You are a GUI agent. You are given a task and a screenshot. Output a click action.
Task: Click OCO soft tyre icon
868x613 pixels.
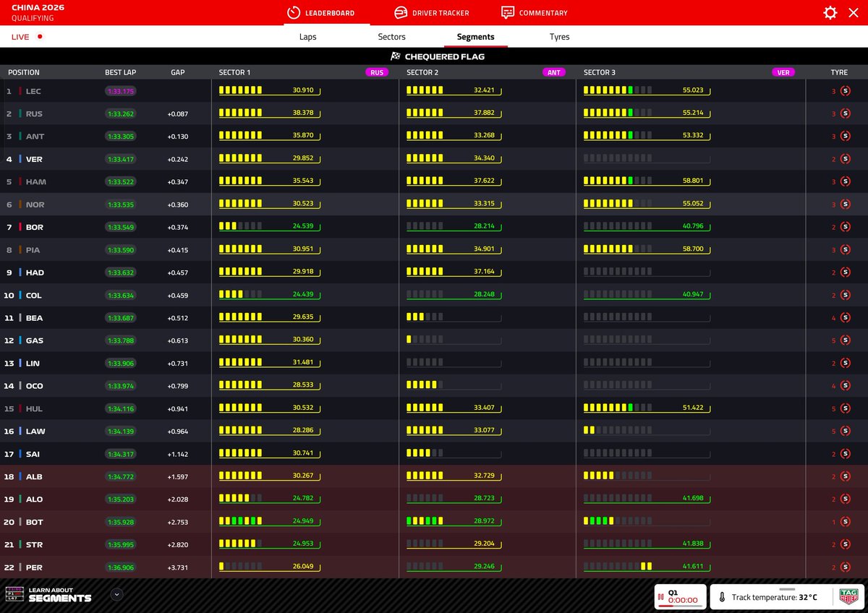845,386
